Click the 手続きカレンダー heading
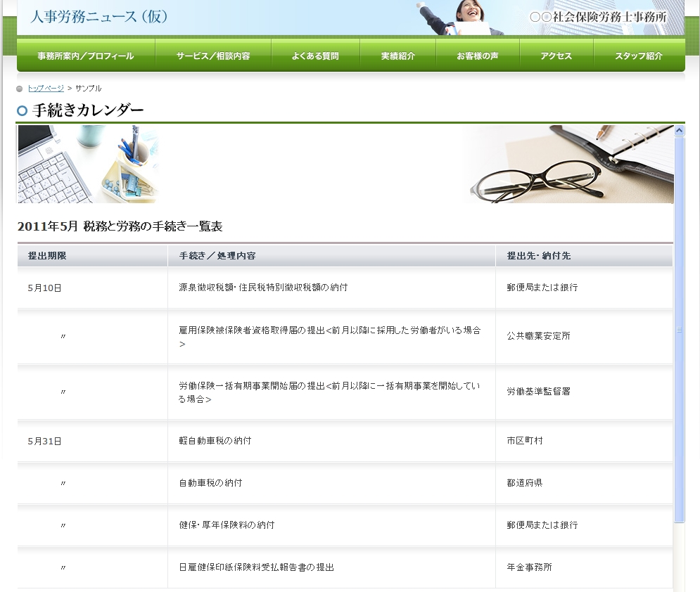The height and width of the screenshot is (592, 700). point(88,110)
